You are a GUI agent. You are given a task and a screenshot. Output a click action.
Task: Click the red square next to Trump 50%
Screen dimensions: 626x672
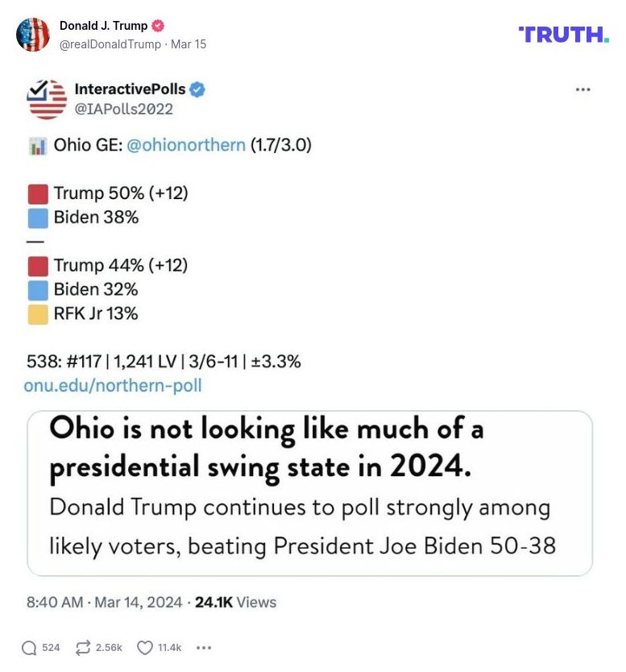(x=38, y=193)
